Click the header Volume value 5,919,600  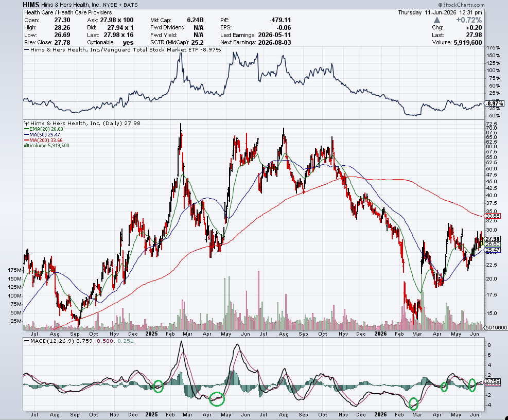(x=468, y=42)
